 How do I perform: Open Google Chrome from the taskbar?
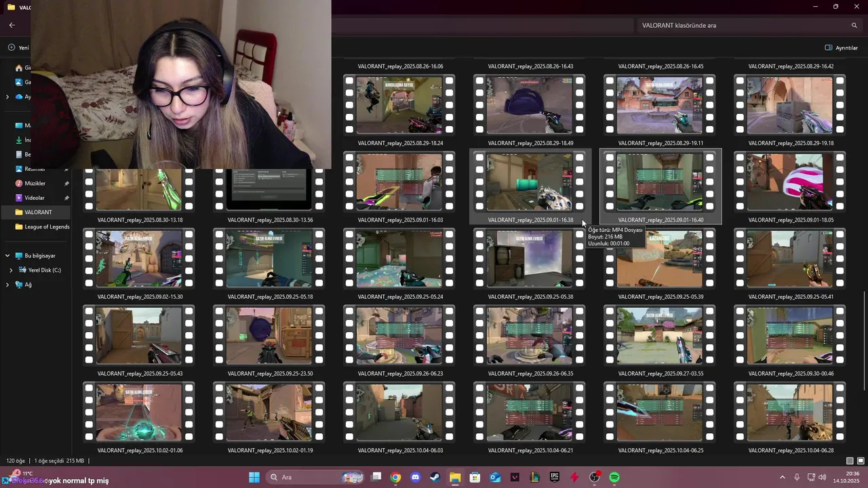tap(395, 477)
